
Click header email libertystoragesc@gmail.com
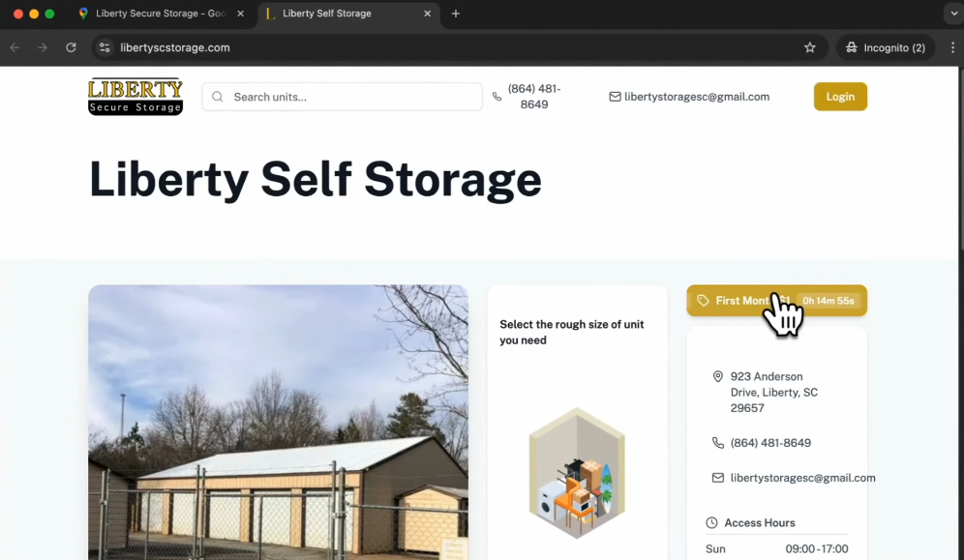coord(697,97)
